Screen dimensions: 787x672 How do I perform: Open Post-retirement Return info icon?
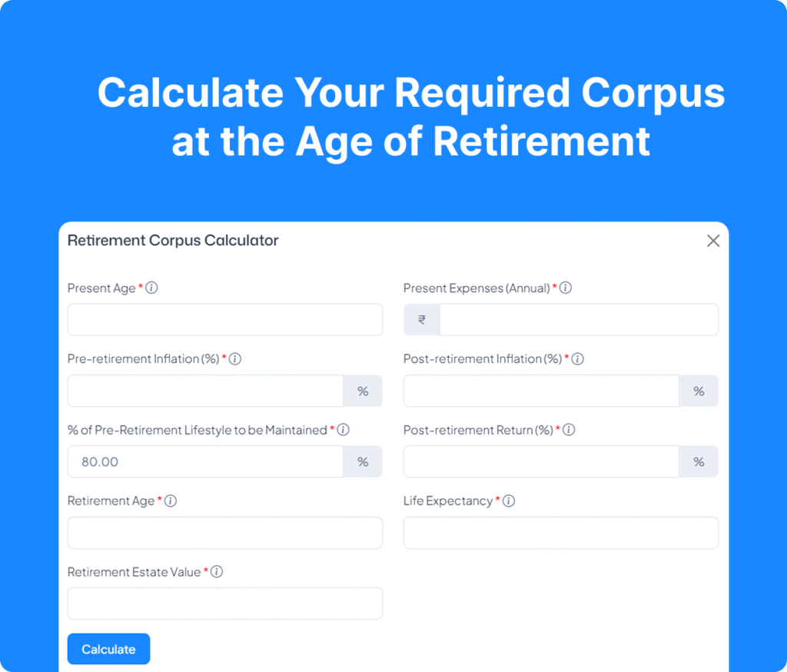coord(569,430)
